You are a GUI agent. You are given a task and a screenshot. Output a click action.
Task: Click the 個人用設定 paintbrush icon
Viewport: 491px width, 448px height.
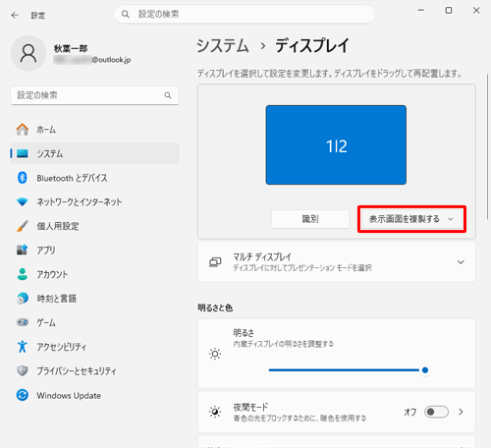[x=23, y=226]
